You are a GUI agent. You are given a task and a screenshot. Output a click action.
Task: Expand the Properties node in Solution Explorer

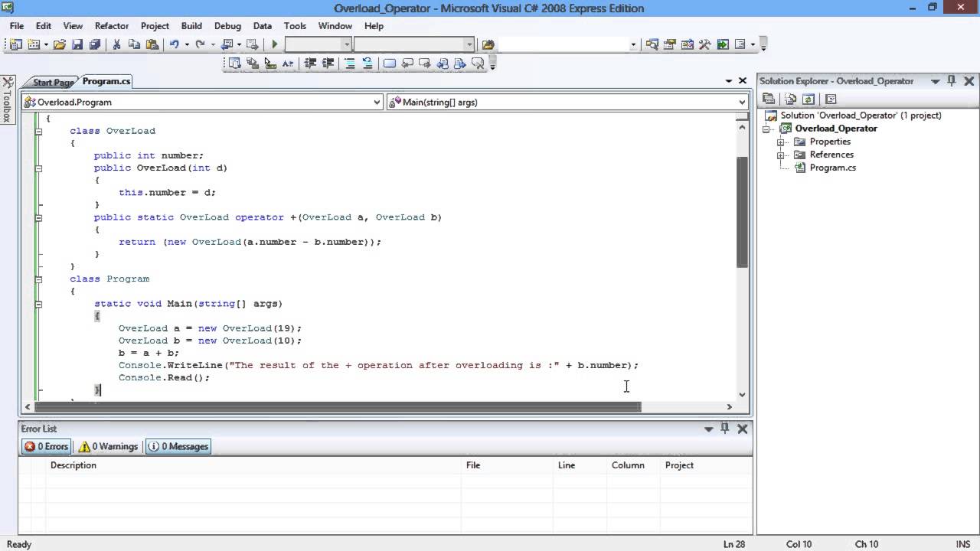(781, 142)
